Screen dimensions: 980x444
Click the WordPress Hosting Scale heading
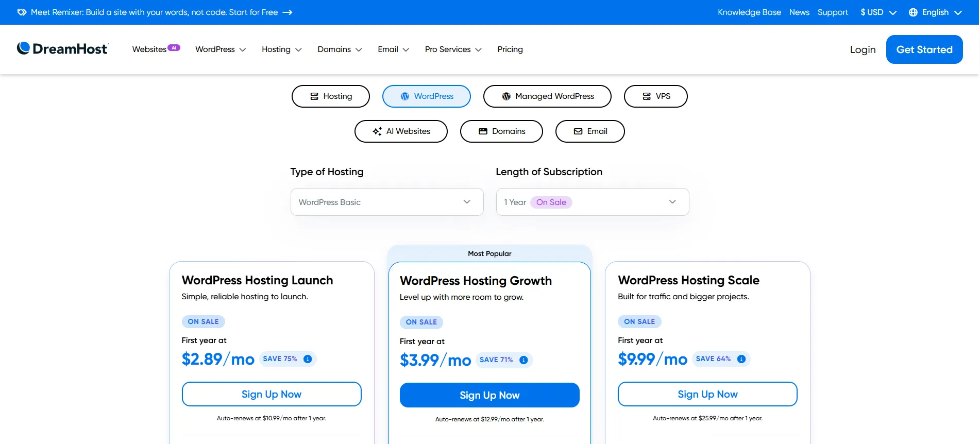pos(688,280)
